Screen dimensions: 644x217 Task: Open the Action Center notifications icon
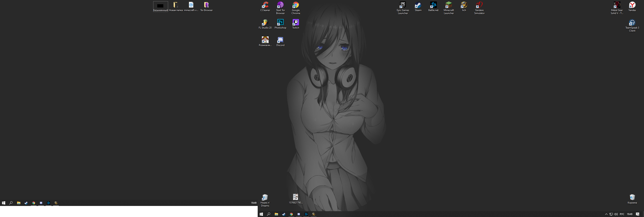tap(638, 214)
